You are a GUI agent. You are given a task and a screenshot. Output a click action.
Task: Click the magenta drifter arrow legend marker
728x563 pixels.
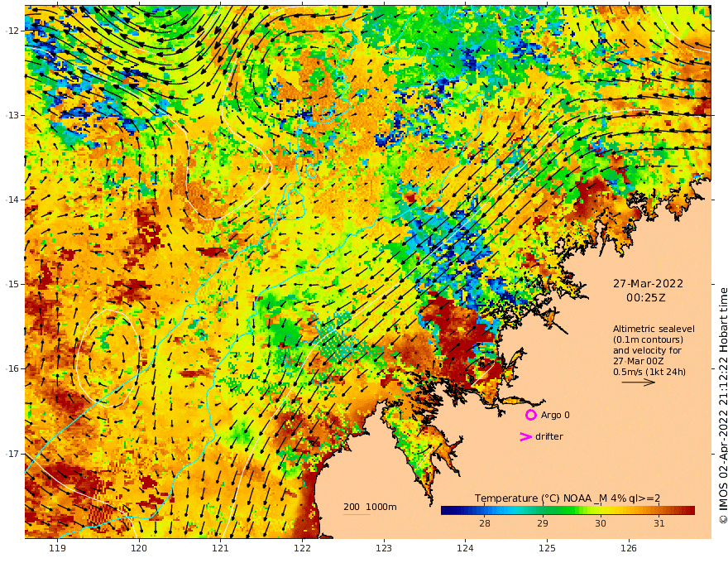[525, 436]
